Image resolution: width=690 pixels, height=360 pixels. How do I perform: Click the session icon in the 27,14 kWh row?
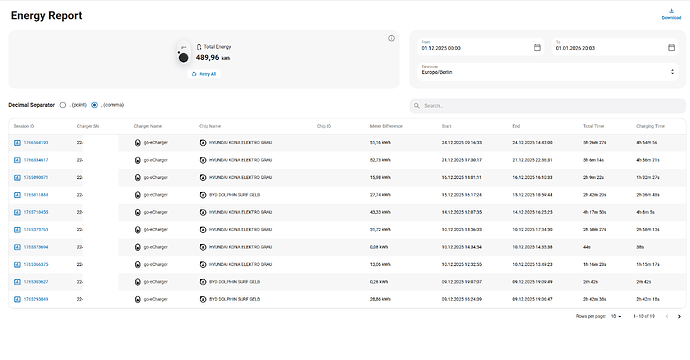point(17,195)
